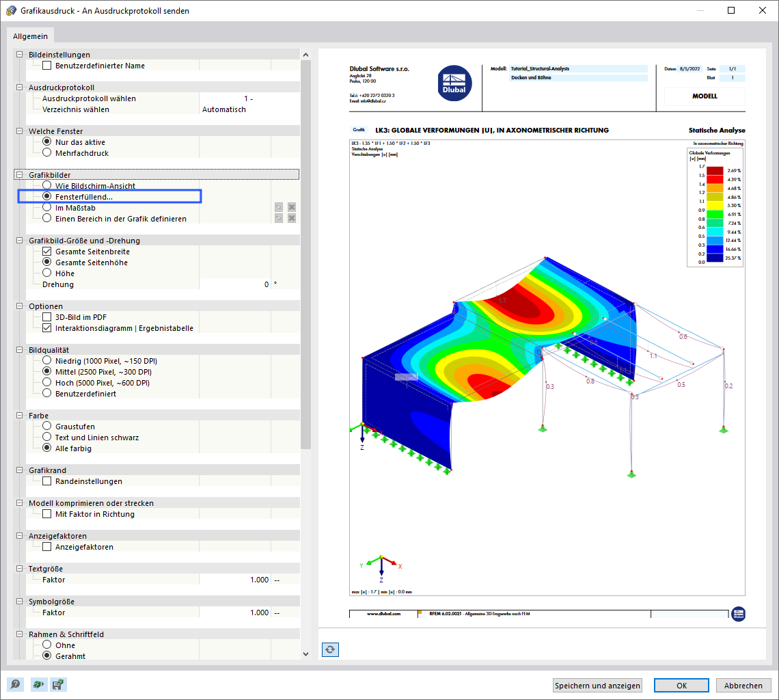Click the delete X in Im Maßstab row
This screenshot has height=700, width=779.
292,207
